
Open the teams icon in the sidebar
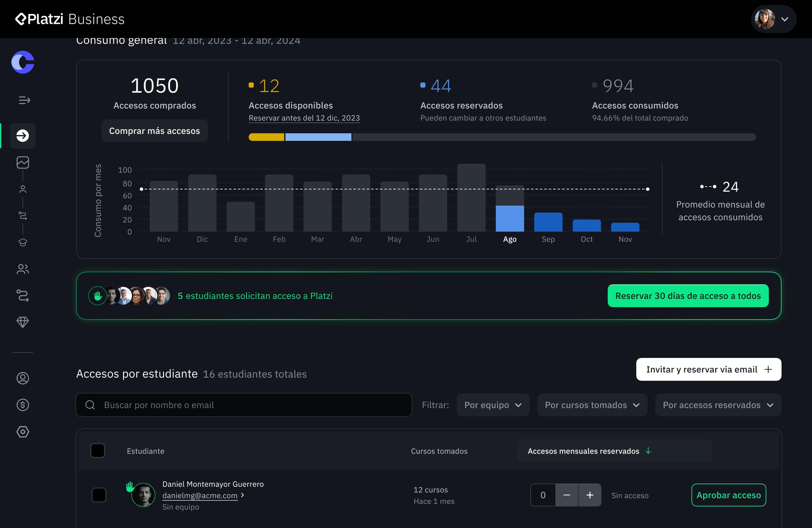[x=23, y=269]
